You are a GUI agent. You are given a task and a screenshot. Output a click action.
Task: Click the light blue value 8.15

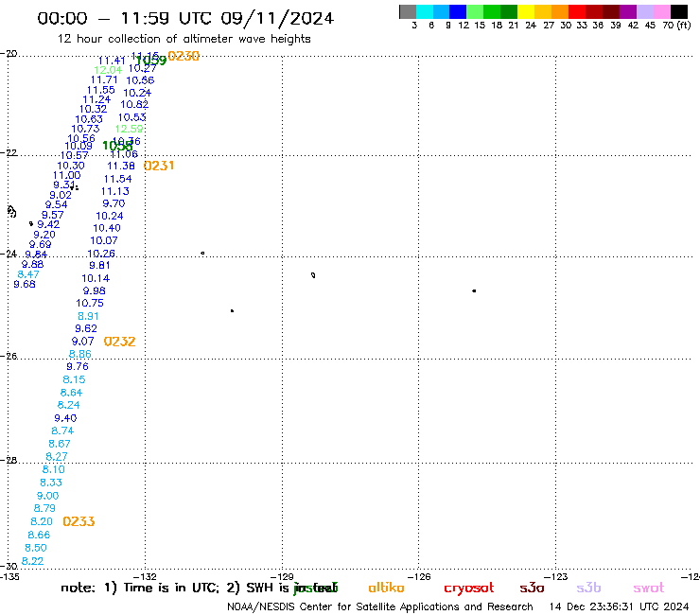coord(74,379)
